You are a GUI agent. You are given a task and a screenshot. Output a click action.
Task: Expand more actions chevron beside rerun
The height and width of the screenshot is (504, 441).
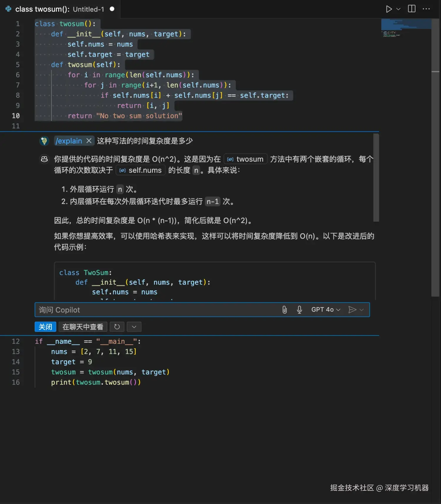point(134,327)
